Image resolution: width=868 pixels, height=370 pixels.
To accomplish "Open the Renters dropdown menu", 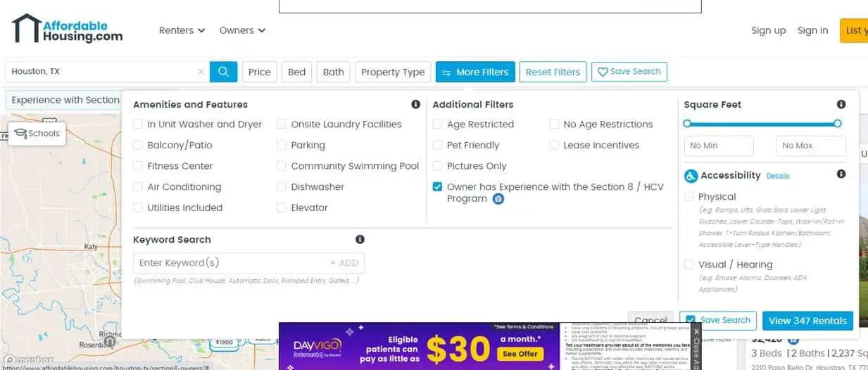I will coord(182,30).
